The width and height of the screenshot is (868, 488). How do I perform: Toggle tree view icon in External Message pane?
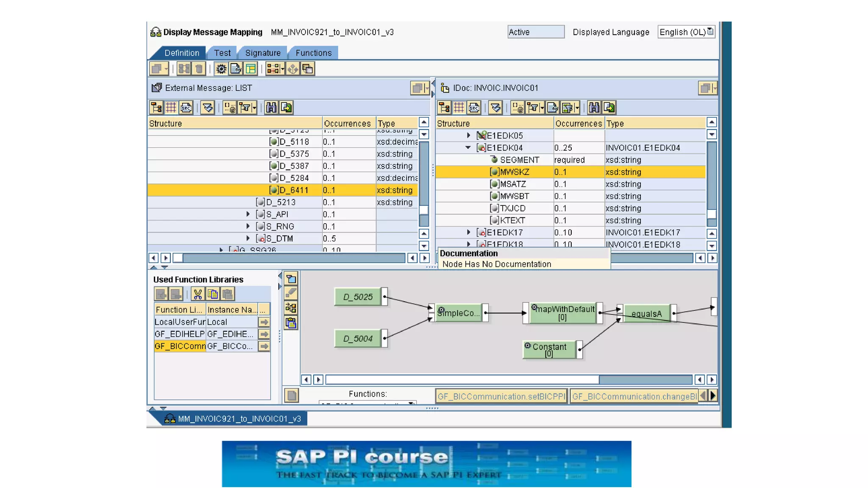pos(156,108)
